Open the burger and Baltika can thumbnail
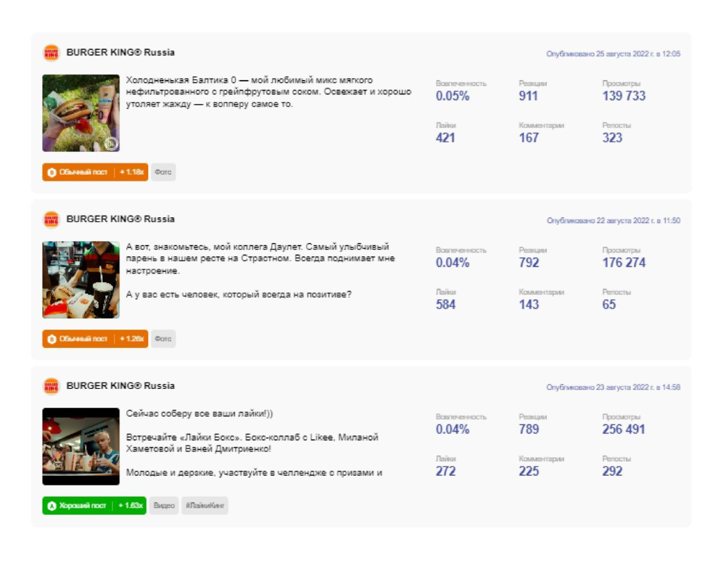The width and height of the screenshot is (728, 562). coord(81,113)
